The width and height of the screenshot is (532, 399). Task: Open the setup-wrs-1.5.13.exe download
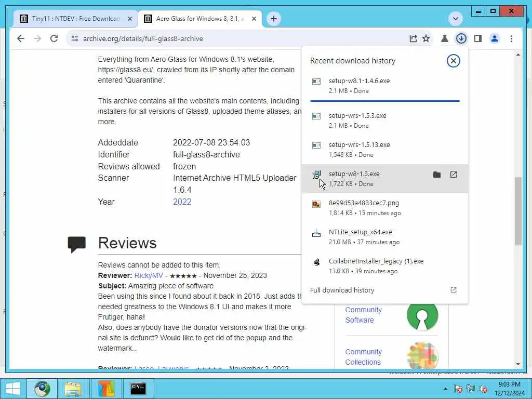(x=385, y=150)
